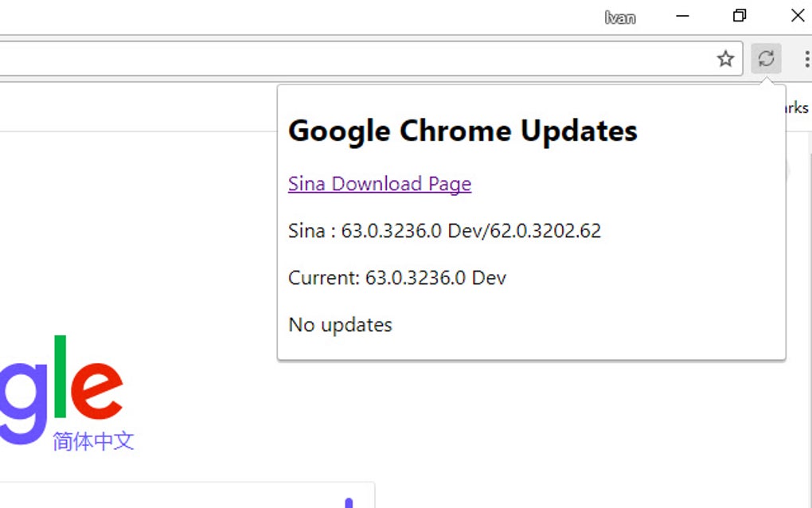This screenshot has width=812, height=508.
Task: Click the bookmark star icon
Action: point(725,58)
